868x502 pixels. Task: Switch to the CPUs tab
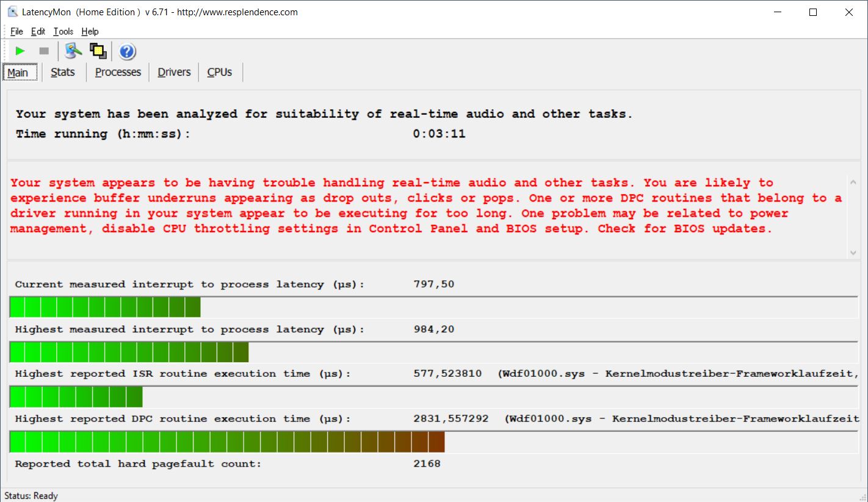click(x=220, y=72)
